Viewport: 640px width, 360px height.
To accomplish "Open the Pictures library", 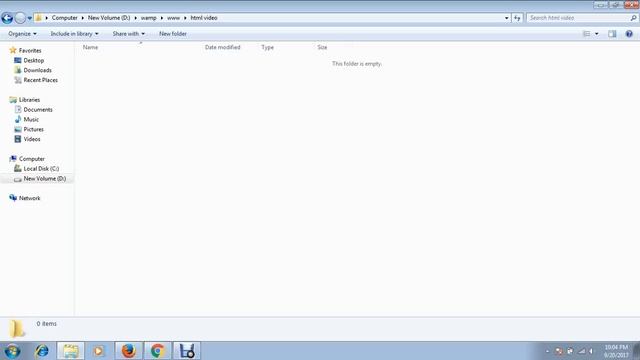I will click(x=33, y=129).
